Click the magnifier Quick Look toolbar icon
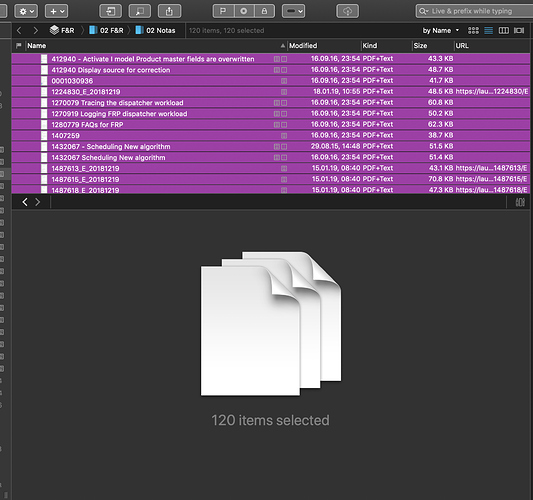 (140, 11)
